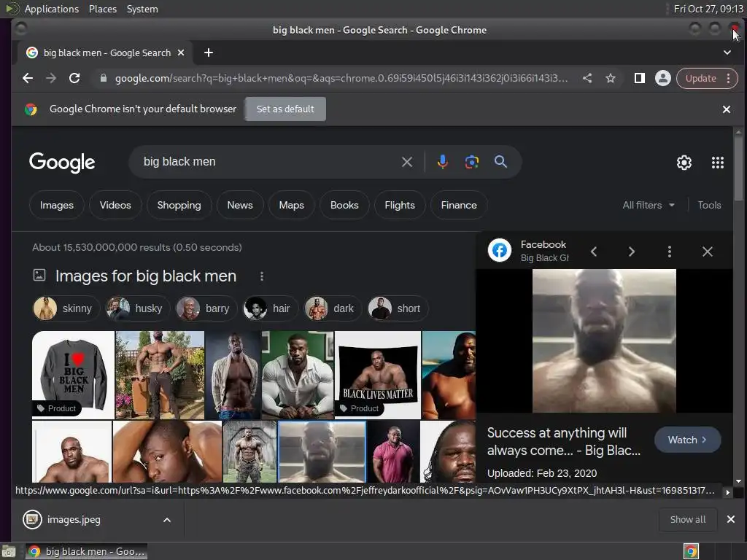Open the downloaded images.jpeg file
This screenshot has width=747, height=560.
click(74, 519)
